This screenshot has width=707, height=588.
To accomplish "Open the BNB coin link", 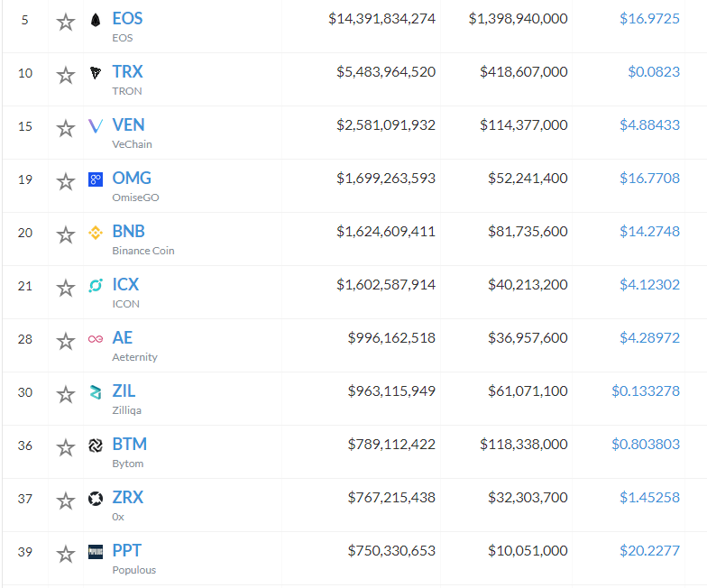I will [x=128, y=231].
